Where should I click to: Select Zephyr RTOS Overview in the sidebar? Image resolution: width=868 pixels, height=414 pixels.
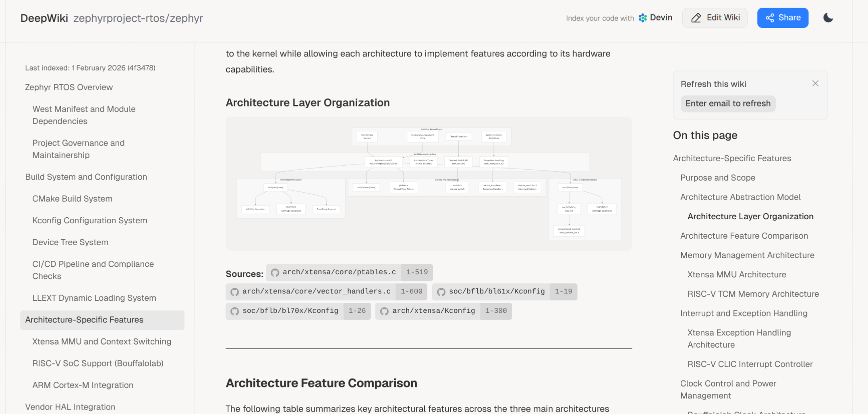click(x=69, y=87)
